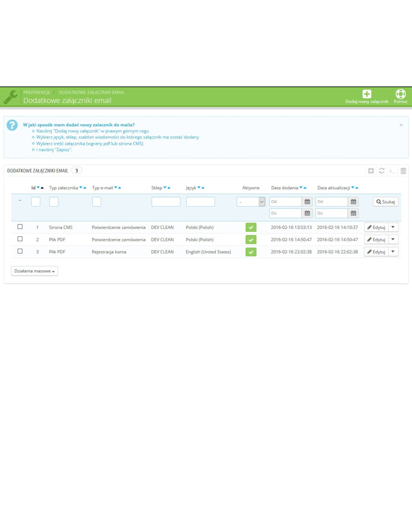Select checkbox for attachment row 2
The height and width of the screenshot is (532, 412).
[x=20, y=239]
